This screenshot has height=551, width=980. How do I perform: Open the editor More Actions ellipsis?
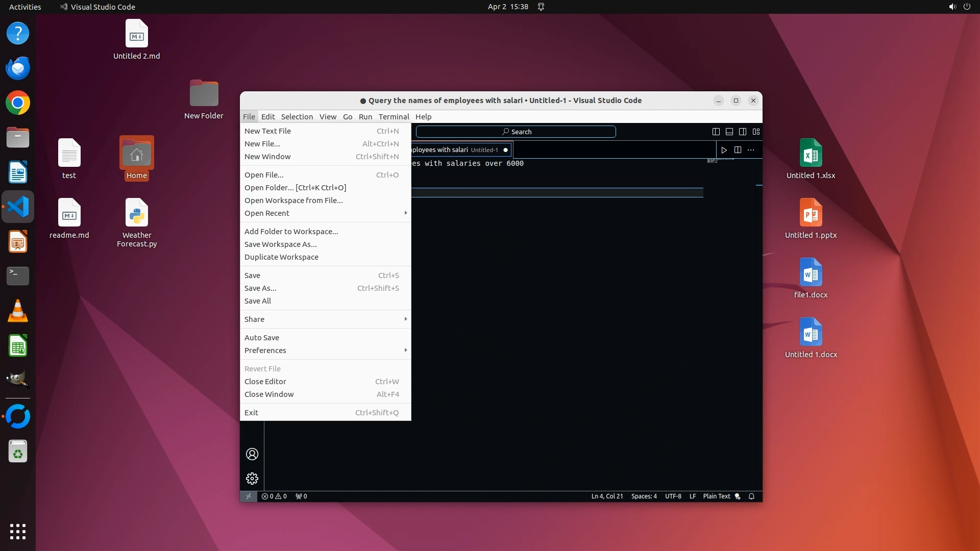pyautogui.click(x=751, y=150)
